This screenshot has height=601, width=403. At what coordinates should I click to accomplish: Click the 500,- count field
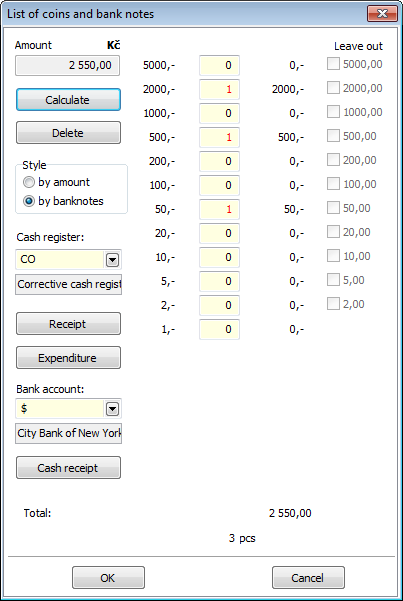[x=219, y=137]
